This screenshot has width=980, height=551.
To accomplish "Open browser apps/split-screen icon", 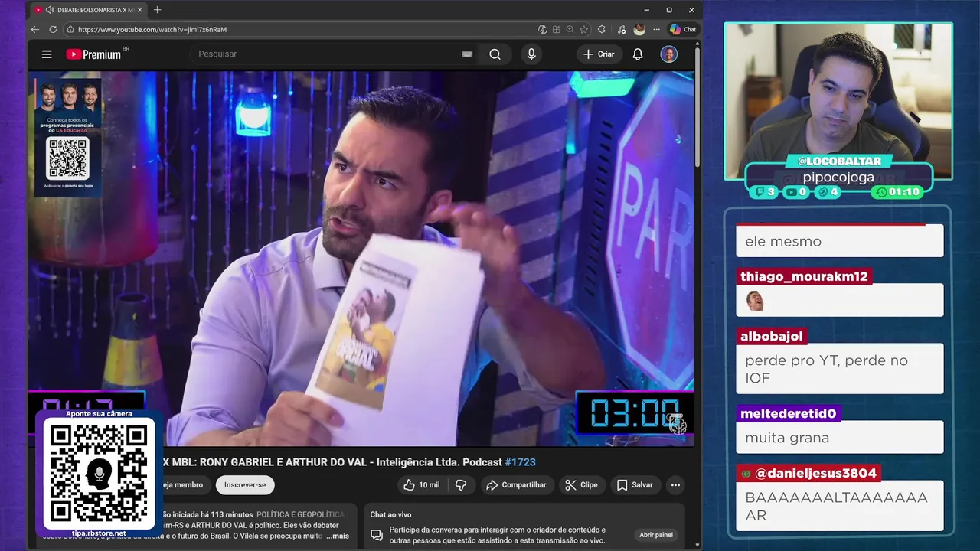I will [557, 29].
